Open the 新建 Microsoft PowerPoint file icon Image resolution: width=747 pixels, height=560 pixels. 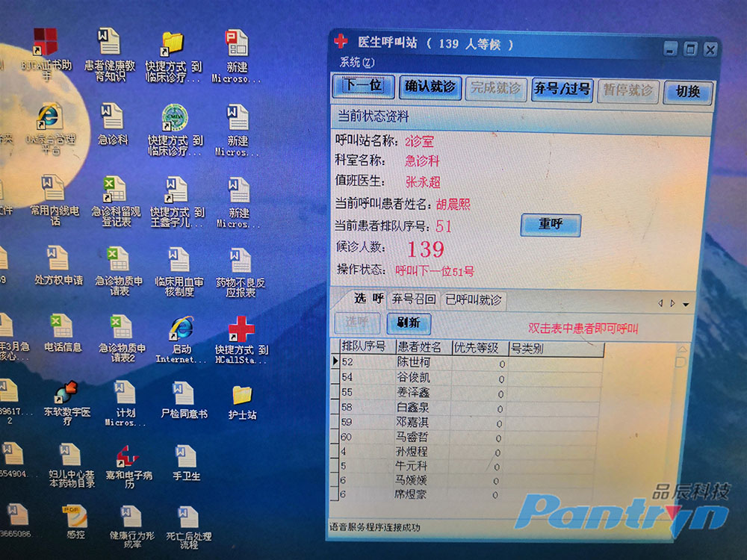pyautogui.click(x=236, y=56)
